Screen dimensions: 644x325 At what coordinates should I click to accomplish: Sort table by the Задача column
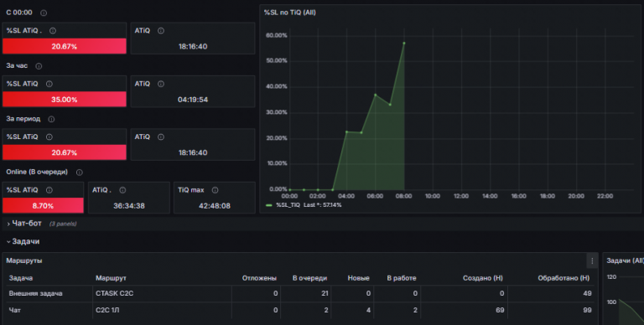click(x=20, y=278)
